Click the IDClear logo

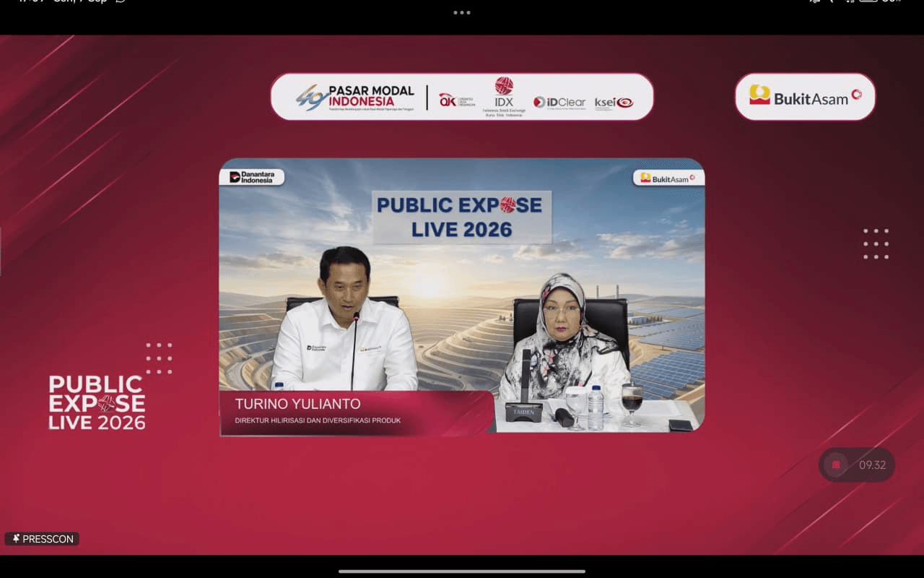click(x=559, y=103)
